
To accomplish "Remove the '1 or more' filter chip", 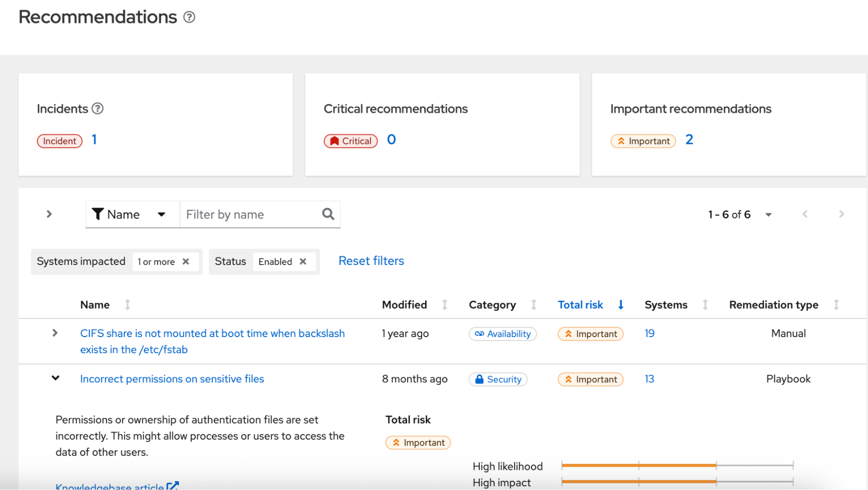I will pos(186,262).
